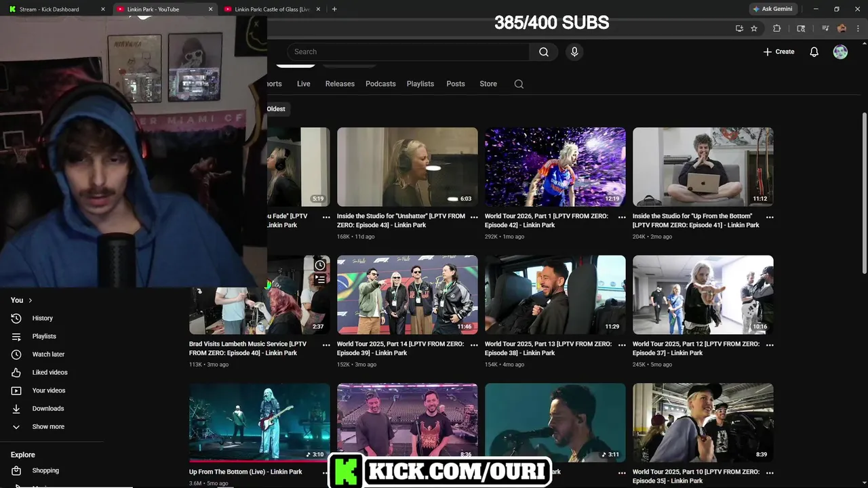Open YouTube account avatar menu

(x=840, y=52)
